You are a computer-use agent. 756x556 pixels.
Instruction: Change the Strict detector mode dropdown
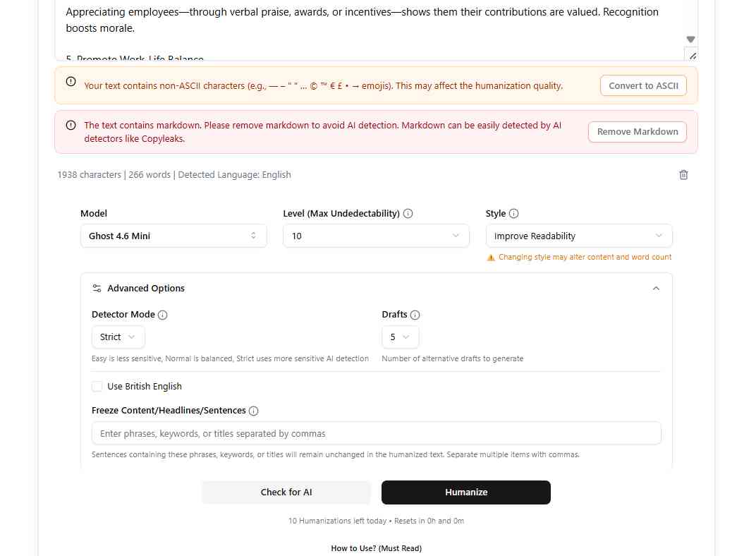pyautogui.click(x=118, y=337)
